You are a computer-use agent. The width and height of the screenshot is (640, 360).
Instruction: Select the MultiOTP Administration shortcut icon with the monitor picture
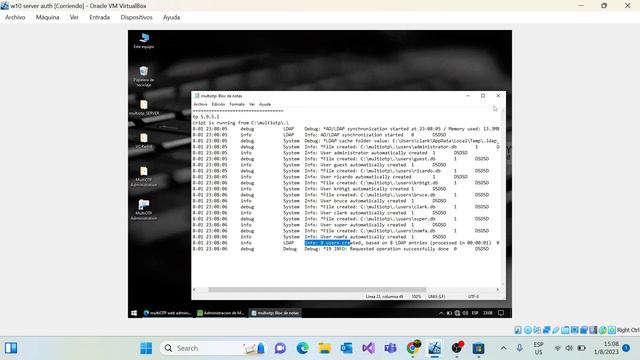[x=144, y=210]
